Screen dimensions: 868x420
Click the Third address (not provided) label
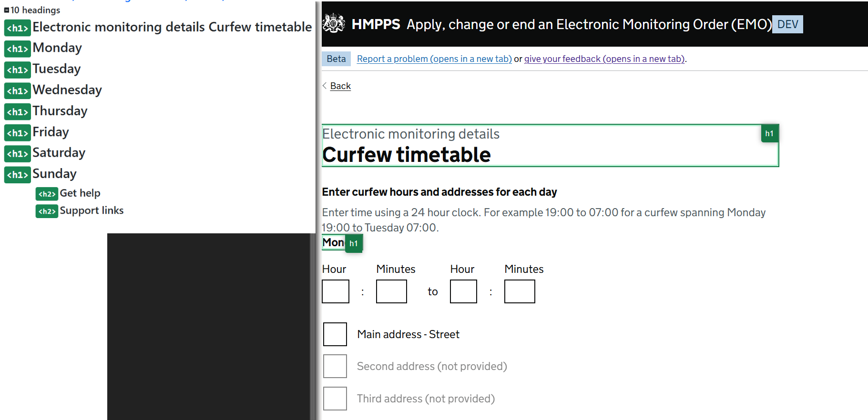[x=426, y=399]
